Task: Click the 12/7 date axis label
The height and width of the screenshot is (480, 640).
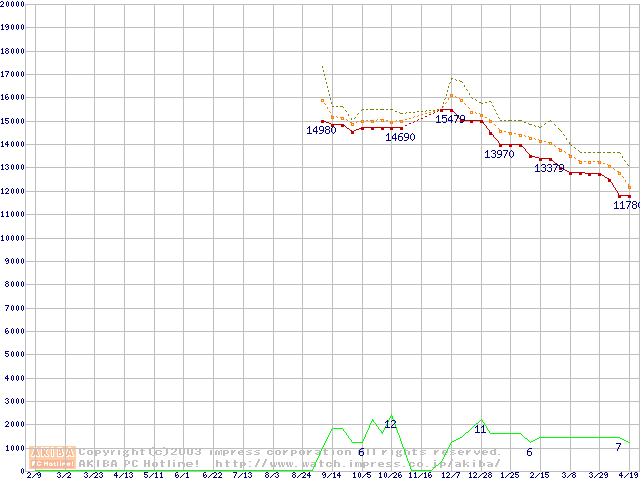Action: click(x=450, y=475)
